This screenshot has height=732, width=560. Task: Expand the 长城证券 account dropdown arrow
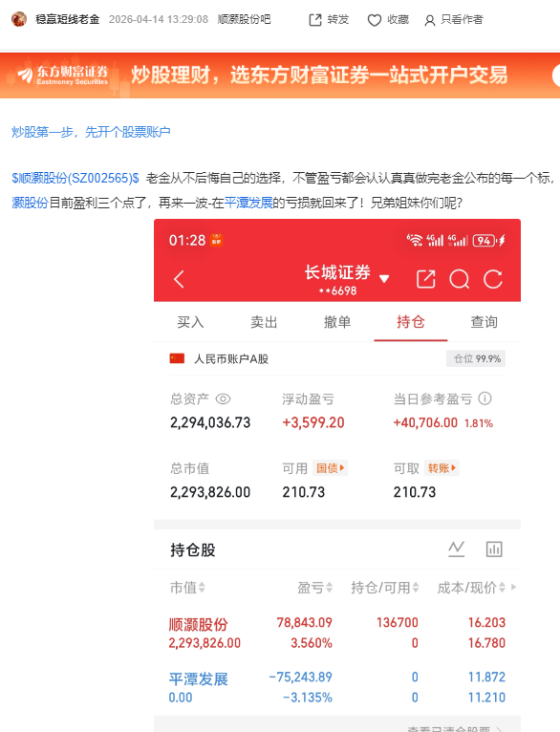coord(384,279)
